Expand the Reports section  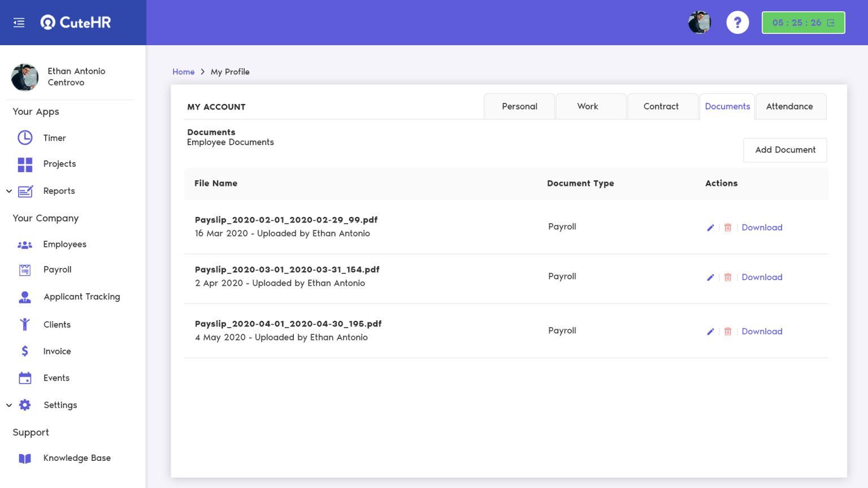(8, 191)
